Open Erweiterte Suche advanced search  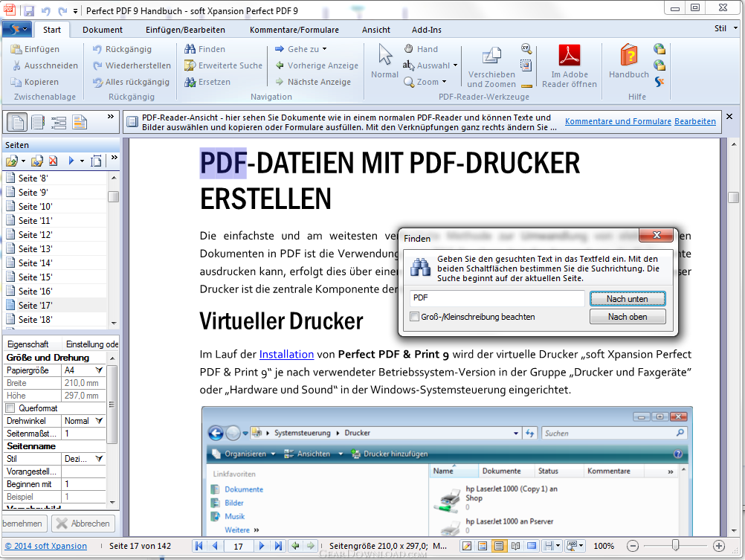(223, 65)
